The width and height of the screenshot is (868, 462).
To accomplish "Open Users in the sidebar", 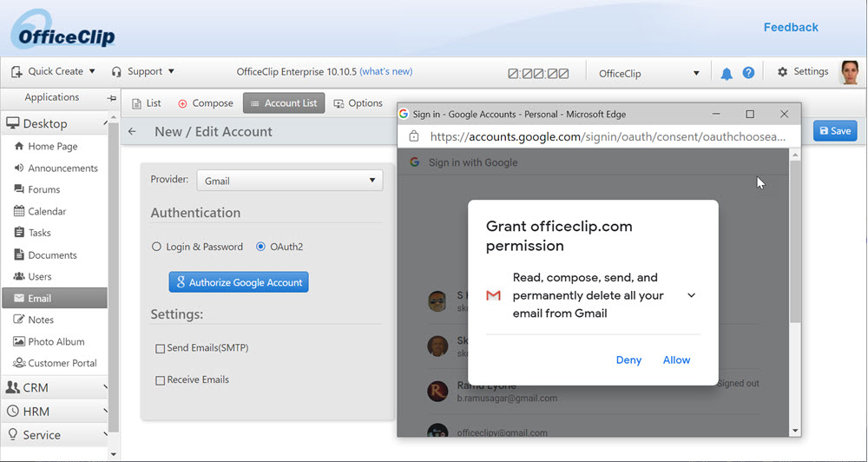I will click(x=33, y=276).
